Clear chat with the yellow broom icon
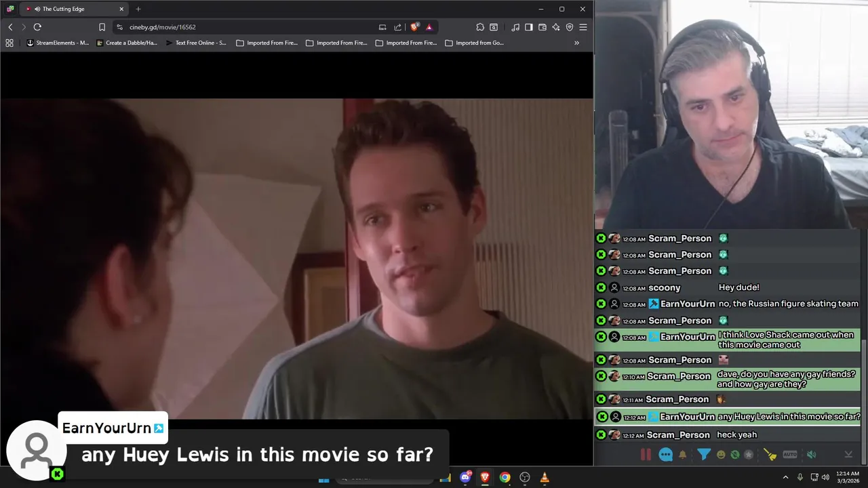Viewport: 868px width, 488px height. coord(770,455)
